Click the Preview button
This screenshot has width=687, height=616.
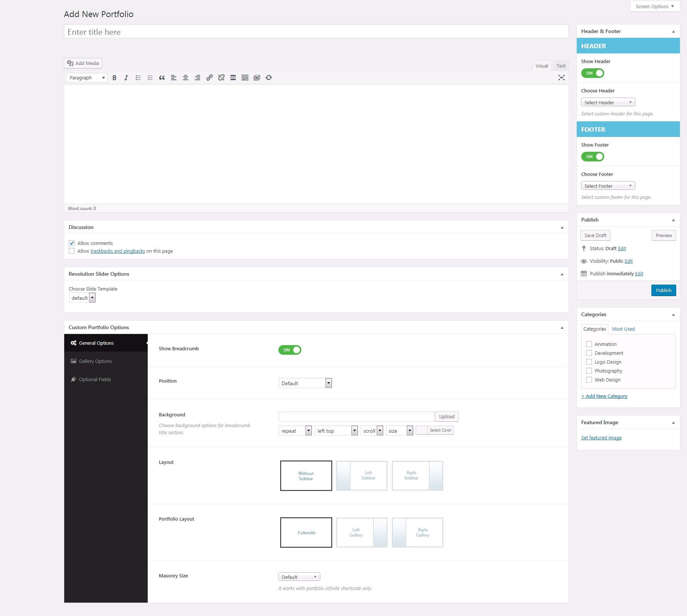[664, 235]
